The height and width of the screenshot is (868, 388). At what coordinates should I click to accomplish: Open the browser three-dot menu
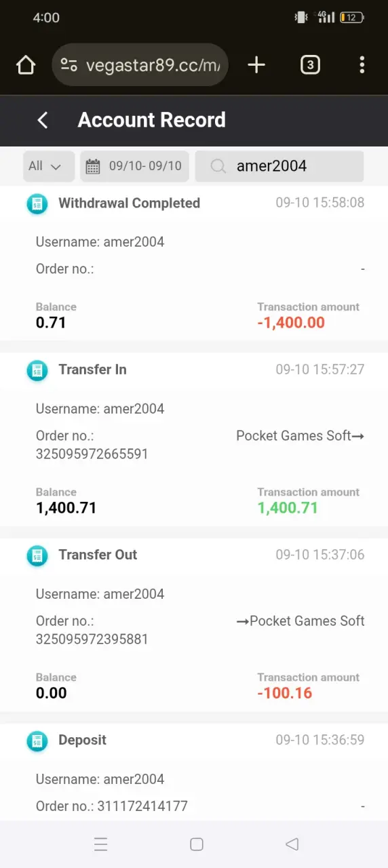point(362,65)
